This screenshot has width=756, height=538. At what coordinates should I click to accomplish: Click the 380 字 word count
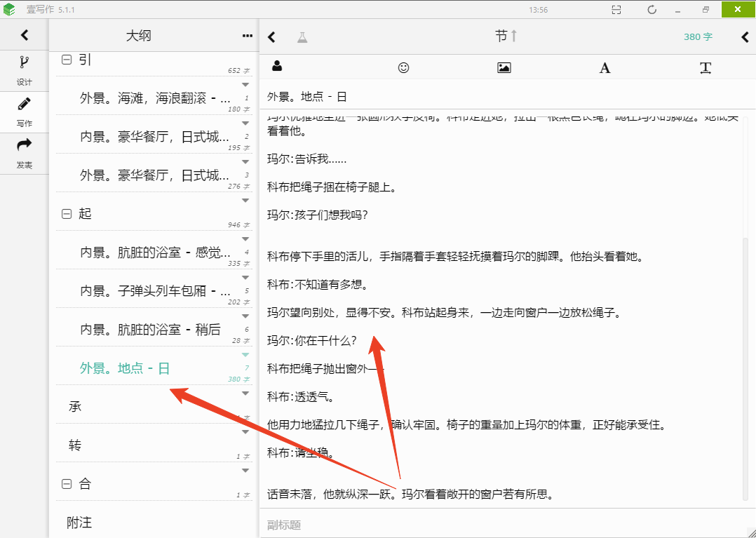click(698, 37)
